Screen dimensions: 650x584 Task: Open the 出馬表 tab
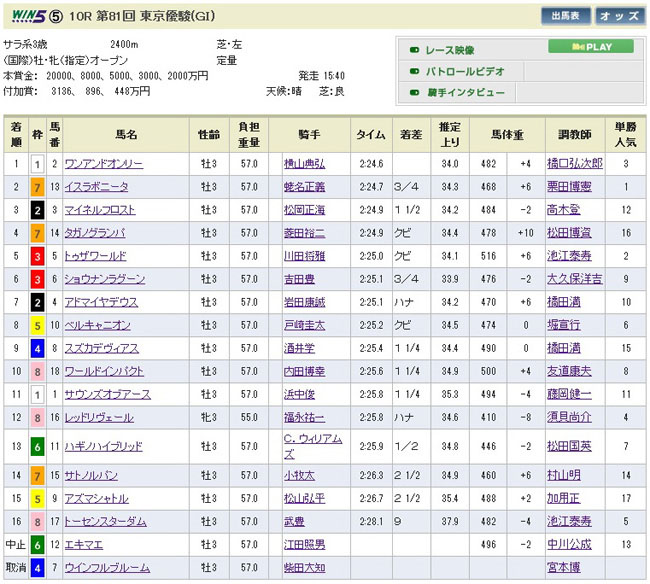point(566,16)
